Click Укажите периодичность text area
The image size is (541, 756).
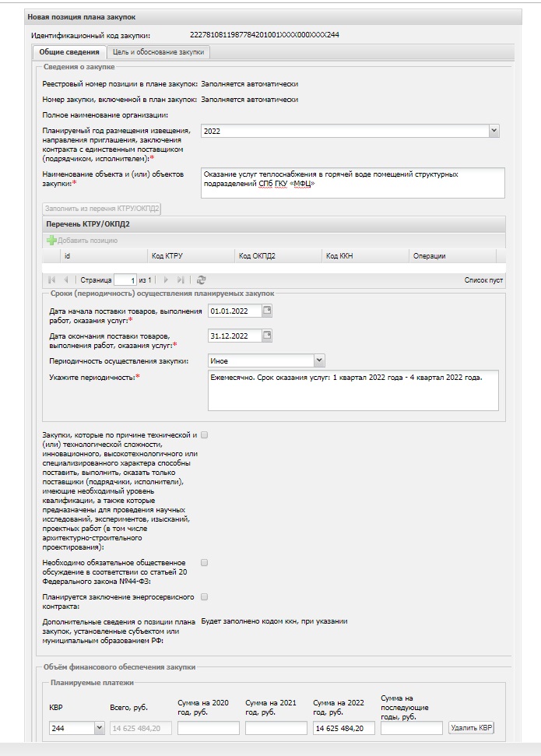pos(353,391)
